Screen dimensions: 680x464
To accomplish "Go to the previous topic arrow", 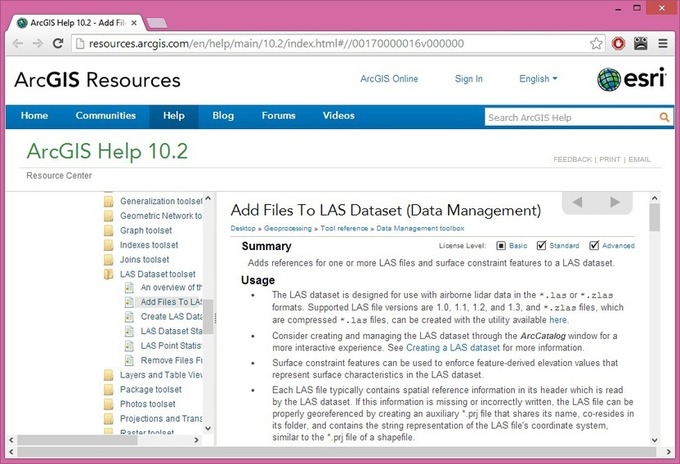I will click(x=576, y=204).
